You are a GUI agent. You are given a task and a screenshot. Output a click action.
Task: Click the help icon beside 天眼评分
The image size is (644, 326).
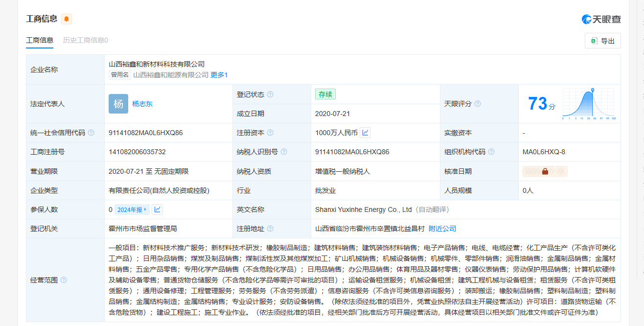(478, 104)
